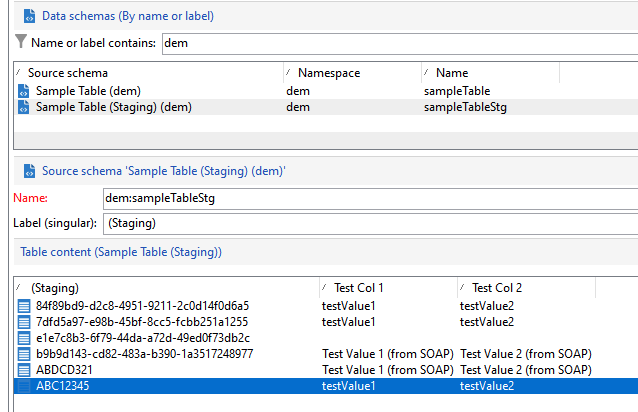Sort by the Test Col 1 column
This screenshot has width=638, height=412.
point(360,287)
